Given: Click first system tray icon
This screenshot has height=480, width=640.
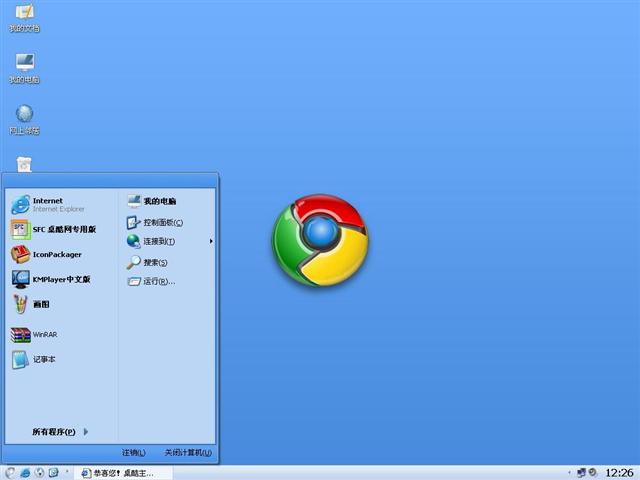Looking at the screenshot, I should click(x=581, y=473).
